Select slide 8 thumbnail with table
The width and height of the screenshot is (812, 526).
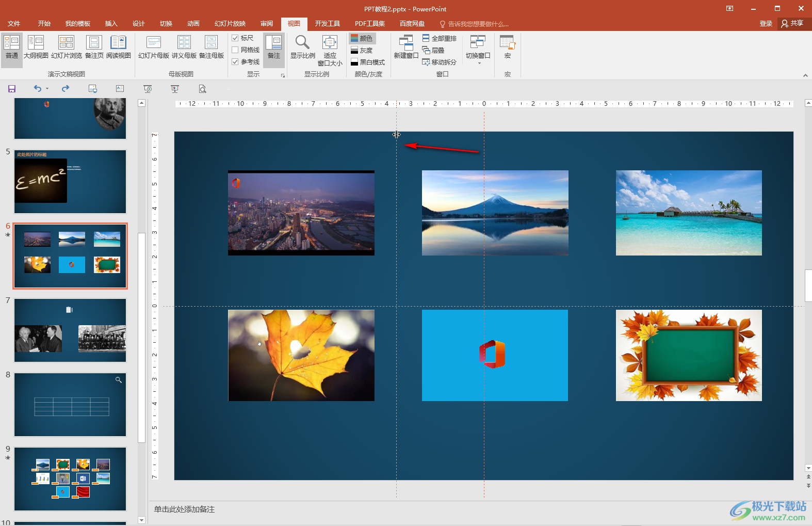[x=70, y=405]
